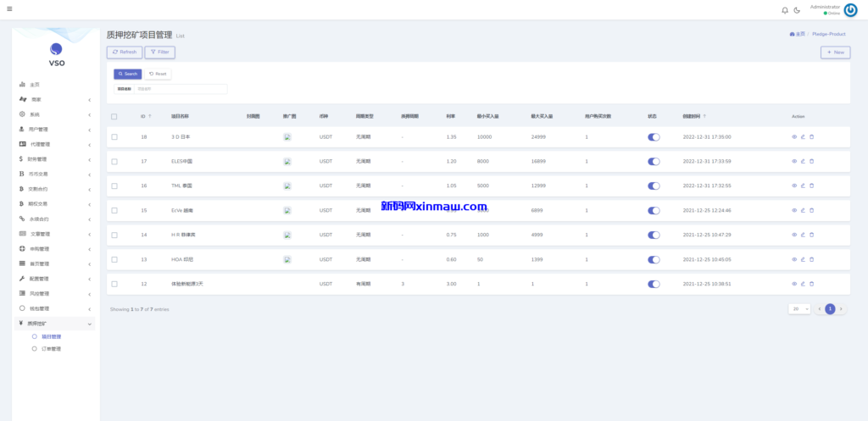The width and height of the screenshot is (868, 421).
Task: Open the notifications bell icon
Action: point(784,10)
